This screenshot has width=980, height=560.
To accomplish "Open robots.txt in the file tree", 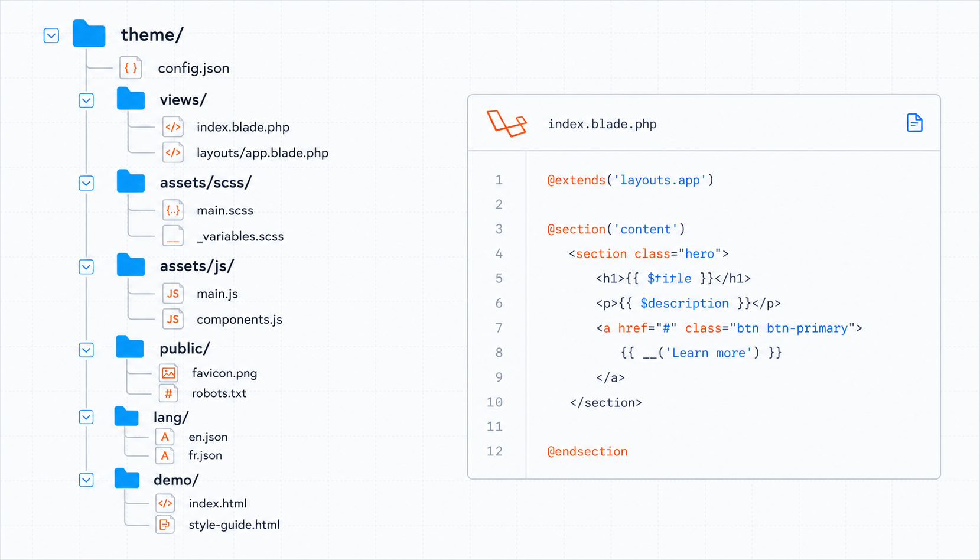I will click(x=219, y=393).
